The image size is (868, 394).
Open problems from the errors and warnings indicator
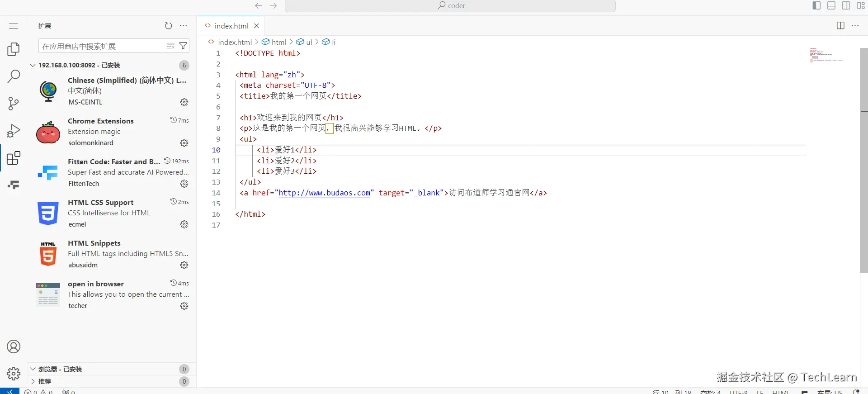(x=38, y=392)
